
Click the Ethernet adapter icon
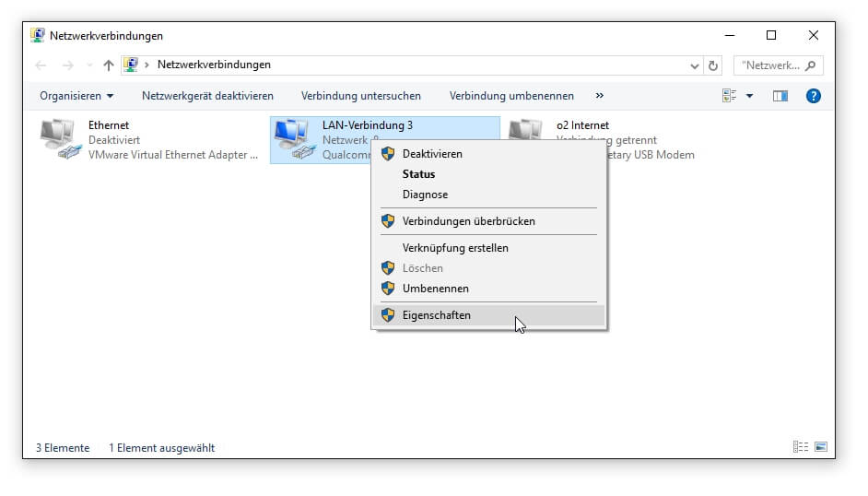[x=61, y=139]
